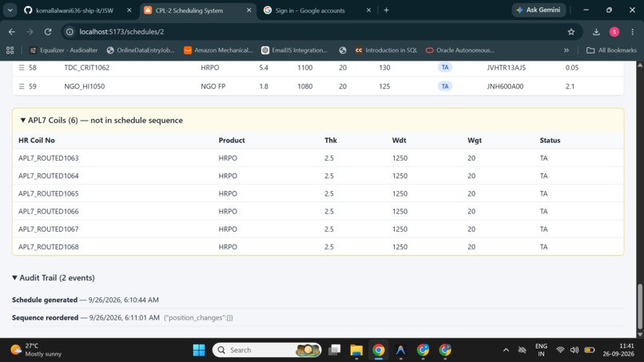Click the Ask Gemini button
644x362 pixels.
[x=539, y=10]
